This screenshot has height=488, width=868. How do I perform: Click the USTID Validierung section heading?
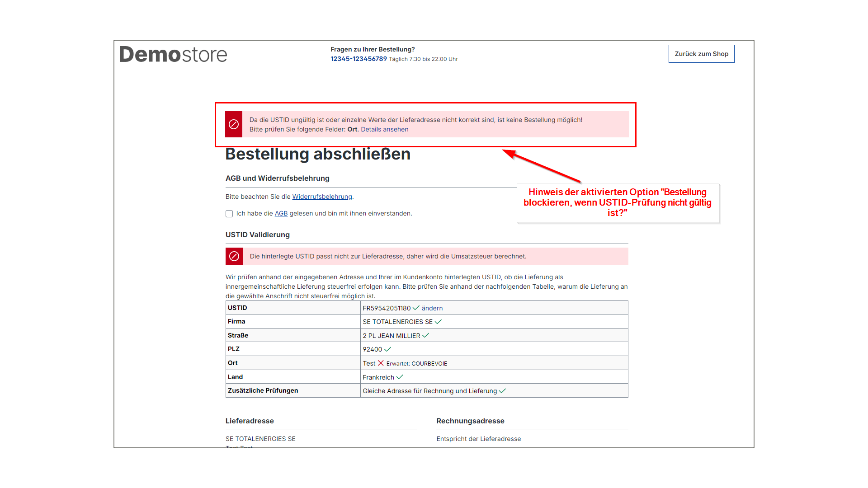[x=258, y=235]
